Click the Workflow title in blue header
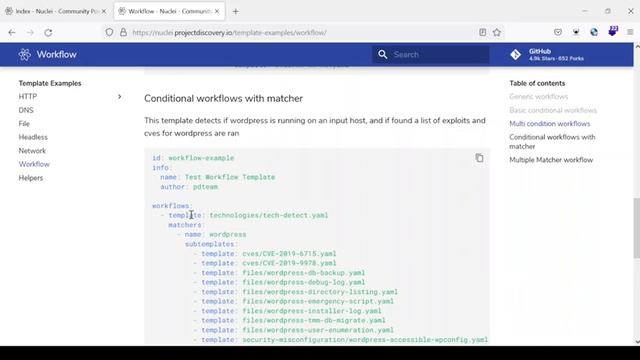 [x=56, y=54]
